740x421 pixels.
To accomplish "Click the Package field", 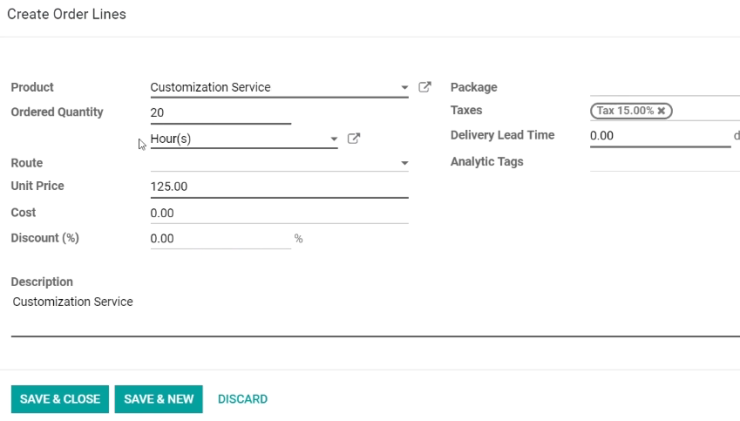I will point(664,87).
